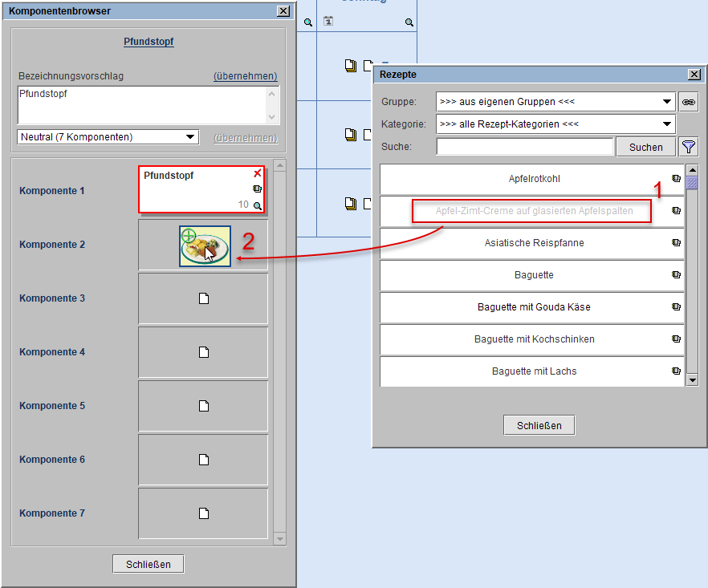Viewport: 708px width, 588px height.
Task: Select the Asiatische Reispfanne recipe
Action: coord(532,243)
